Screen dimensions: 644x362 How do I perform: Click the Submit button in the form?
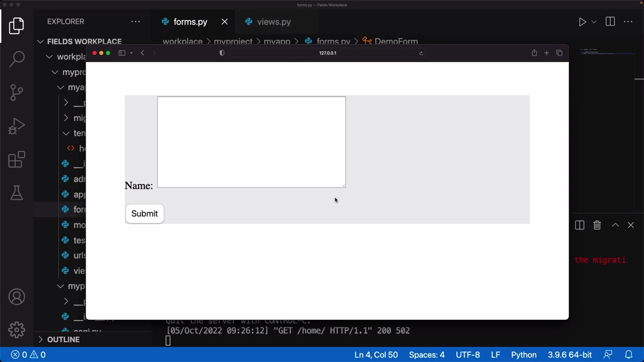(x=144, y=214)
